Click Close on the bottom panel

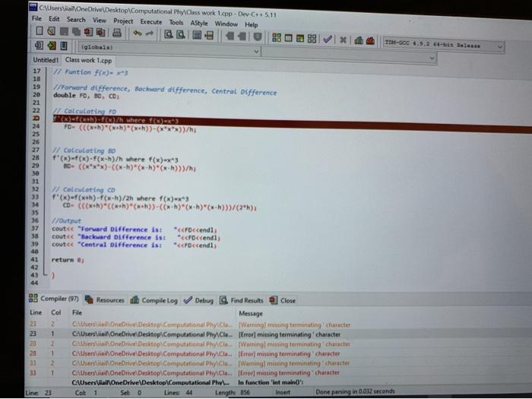(283, 300)
